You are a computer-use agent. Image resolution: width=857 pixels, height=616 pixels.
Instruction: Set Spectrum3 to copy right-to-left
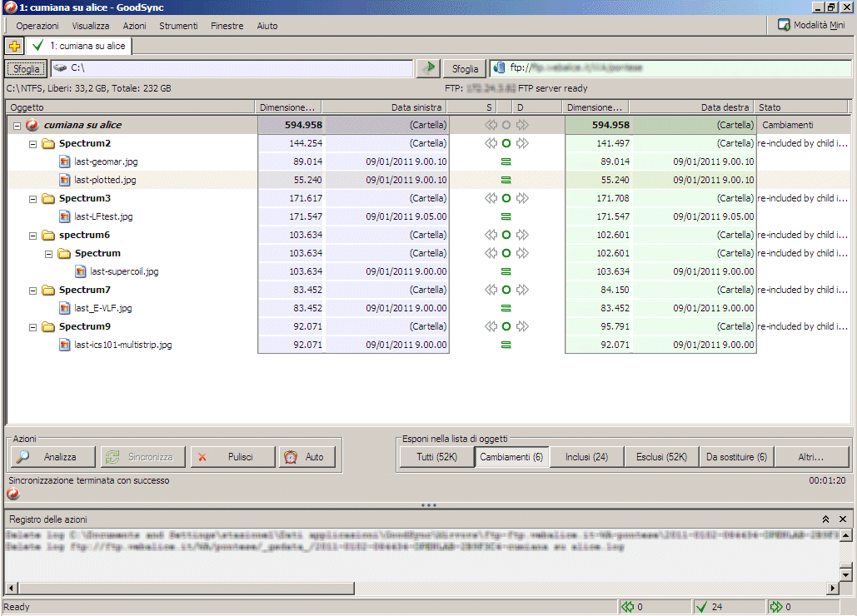491,198
